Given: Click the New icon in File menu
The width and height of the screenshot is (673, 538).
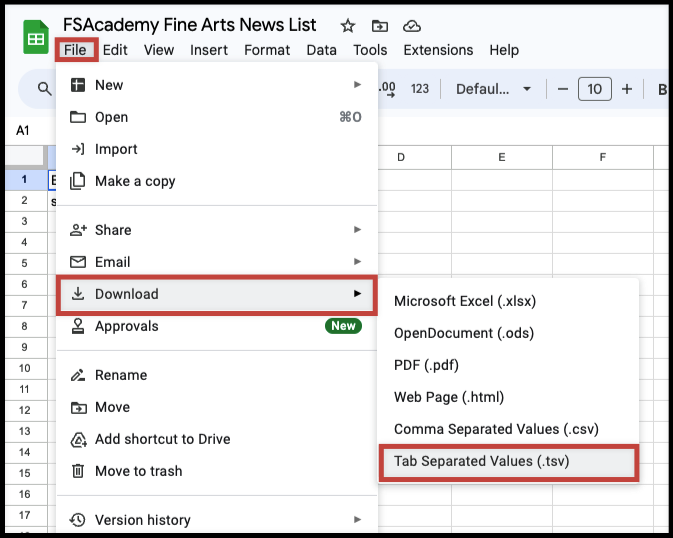Looking at the screenshot, I should (x=78, y=85).
